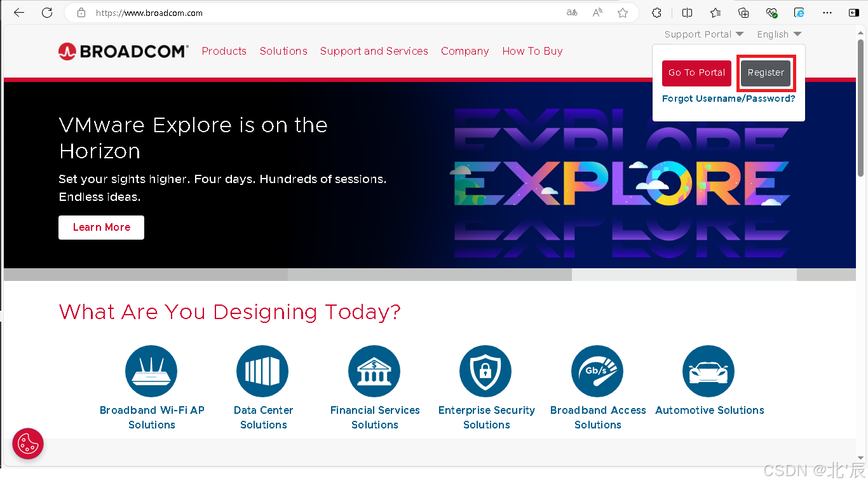Open the Products menu

tap(224, 51)
